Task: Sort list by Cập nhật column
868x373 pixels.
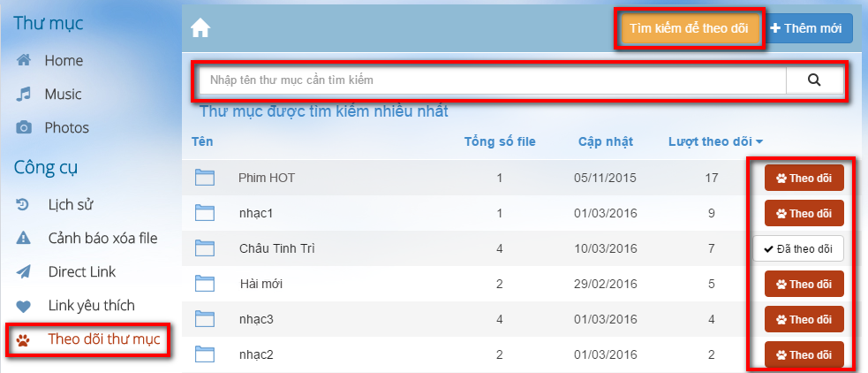Action: tap(605, 141)
